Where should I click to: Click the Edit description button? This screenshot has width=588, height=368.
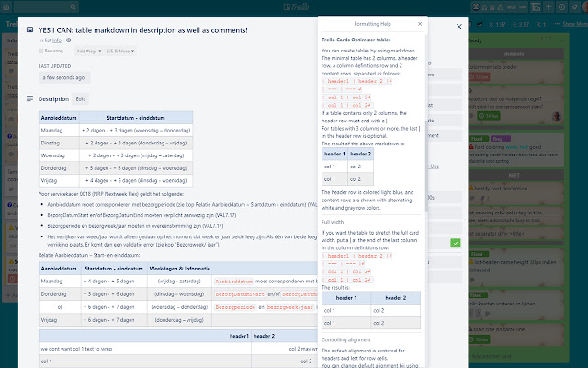[x=81, y=98]
